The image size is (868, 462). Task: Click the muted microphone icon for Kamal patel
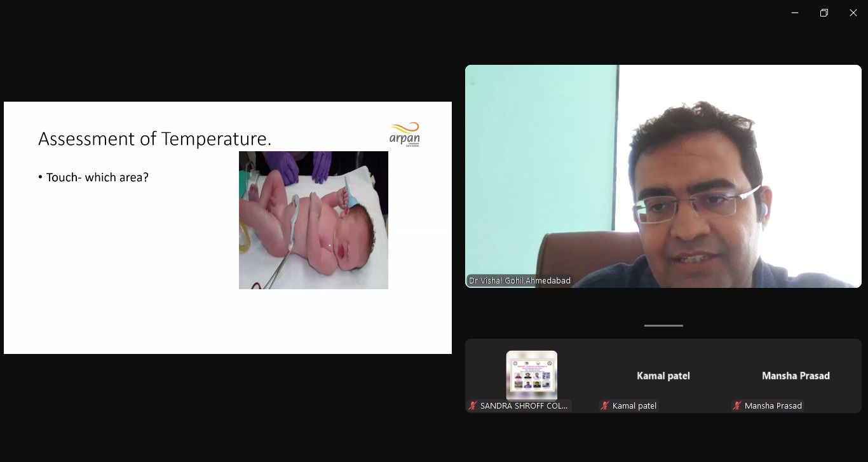tap(605, 405)
